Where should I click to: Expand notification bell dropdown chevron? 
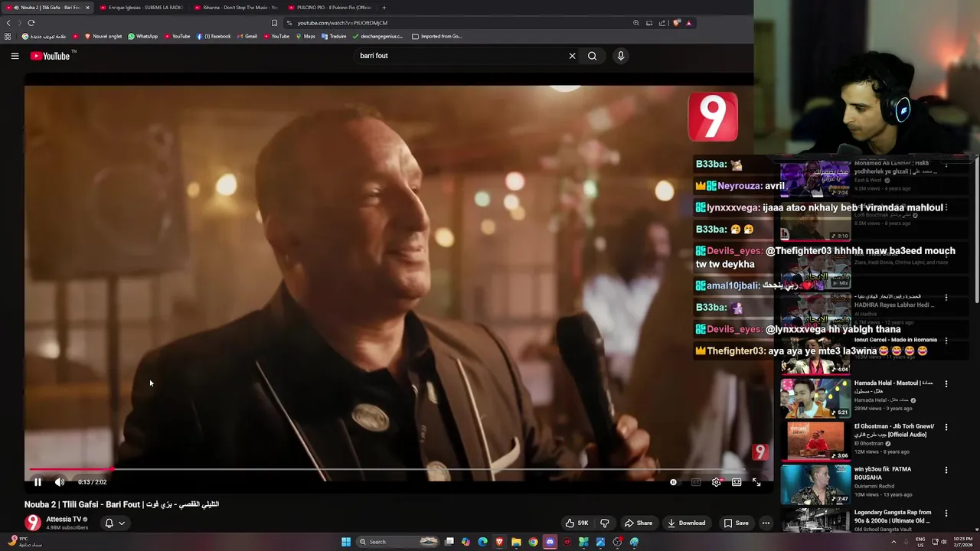click(122, 523)
